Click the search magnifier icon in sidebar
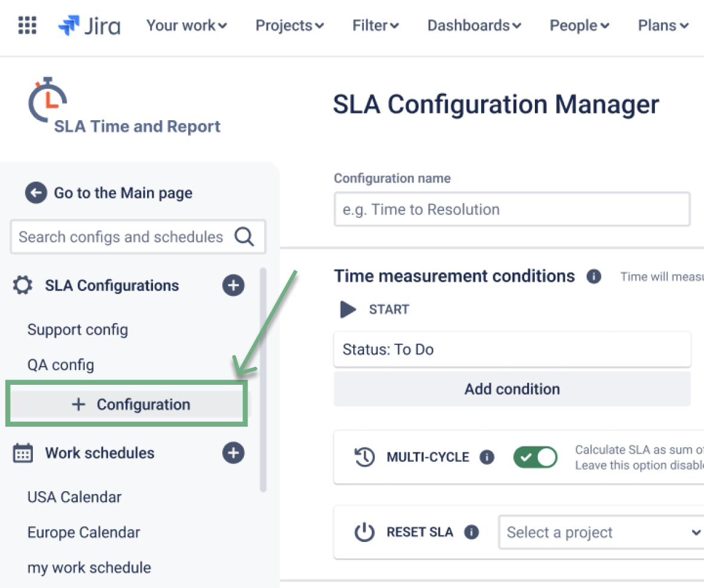This screenshot has height=588, width=704. click(244, 237)
